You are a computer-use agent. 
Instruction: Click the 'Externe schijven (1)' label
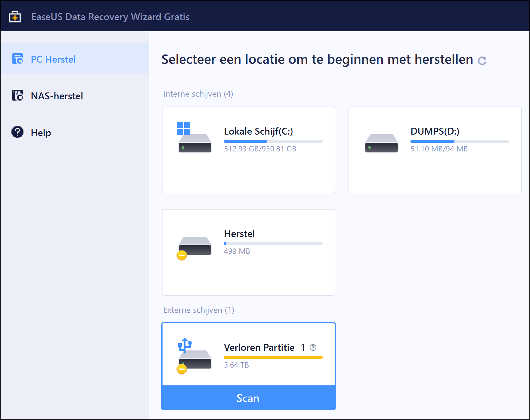pyautogui.click(x=199, y=310)
